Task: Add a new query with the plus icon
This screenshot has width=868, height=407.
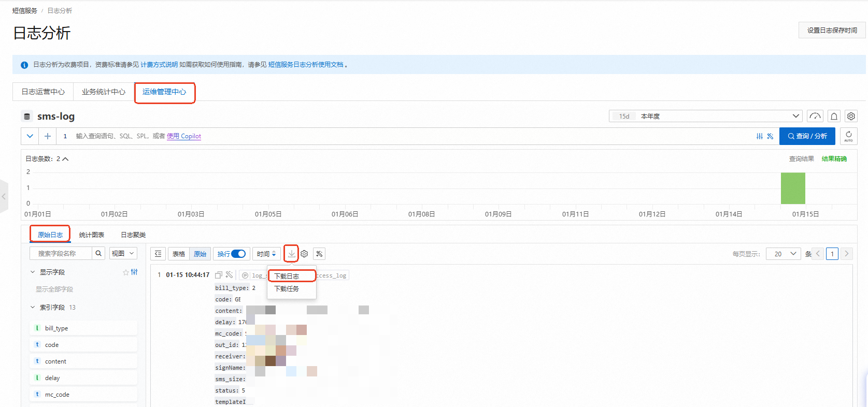Action: (47, 136)
